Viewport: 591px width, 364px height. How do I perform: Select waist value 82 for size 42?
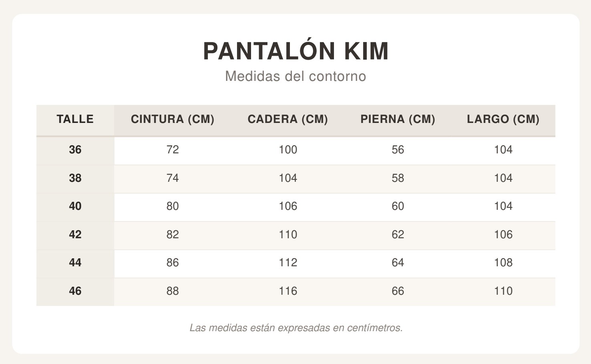pos(173,235)
